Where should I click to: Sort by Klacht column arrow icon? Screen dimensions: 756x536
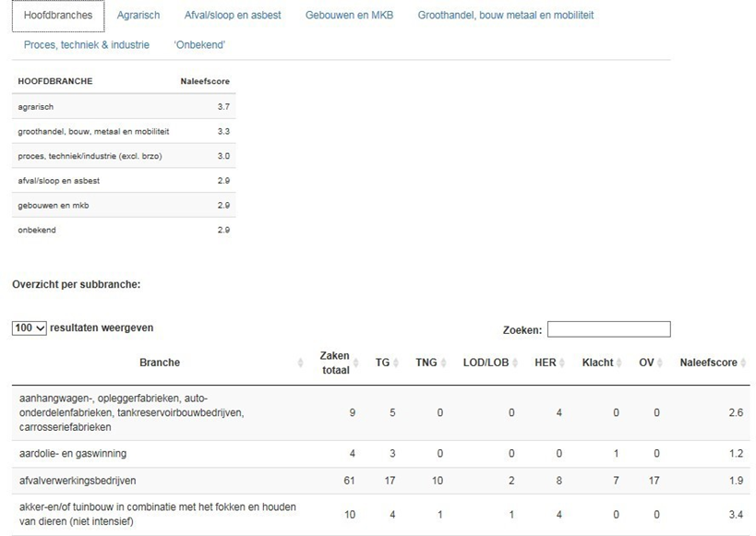click(x=621, y=363)
